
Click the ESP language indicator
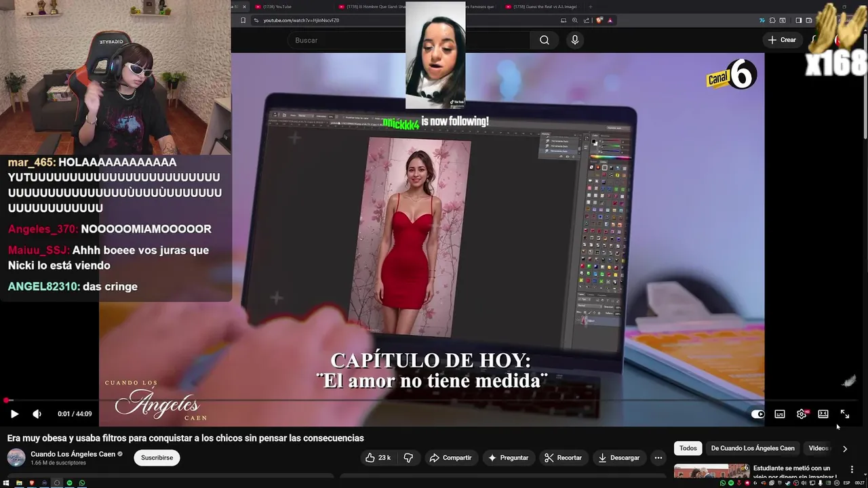click(x=847, y=483)
